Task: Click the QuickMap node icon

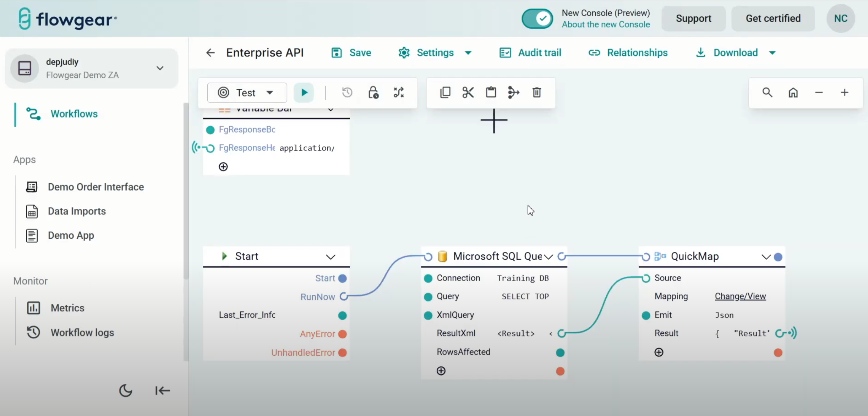Action: click(x=660, y=256)
